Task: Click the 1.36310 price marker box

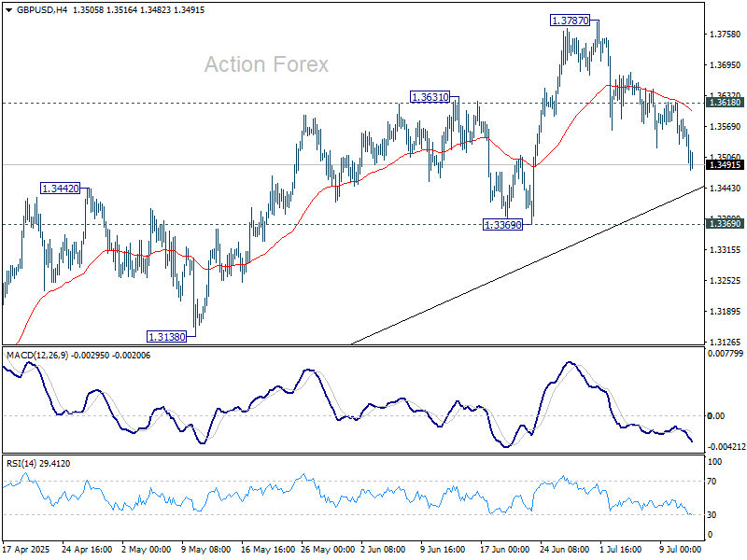Action: coord(429,95)
